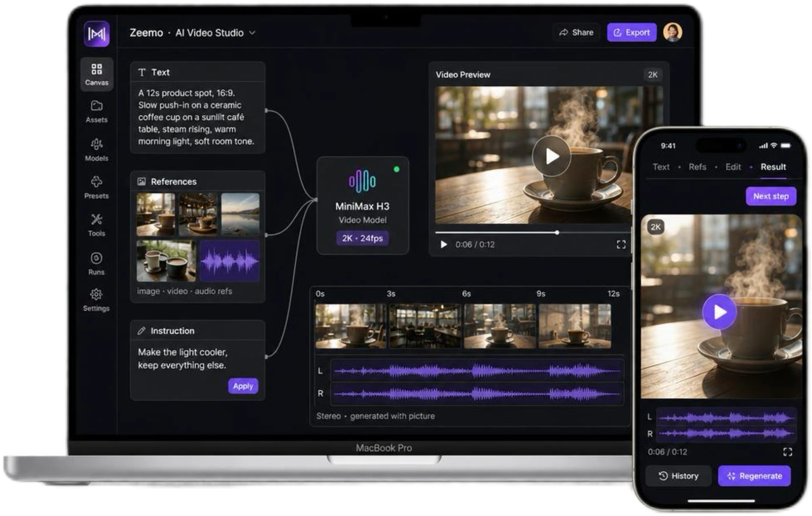Play the video in the preview center
Image resolution: width=812 pixels, height=516 pixels.
[551, 156]
